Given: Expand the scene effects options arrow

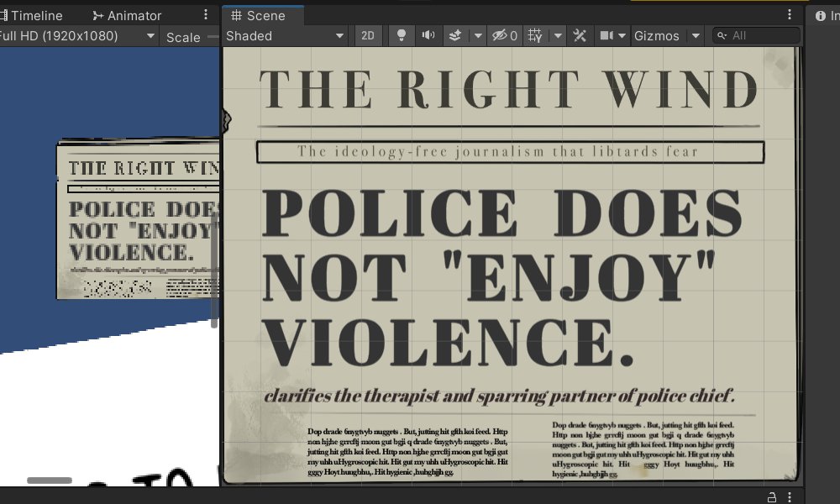Looking at the screenshot, I should (x=478, y=36).
